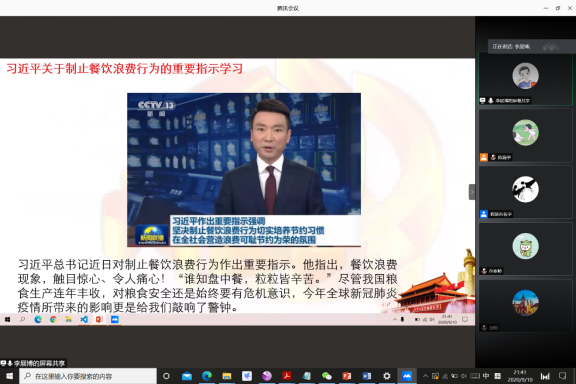Open Windows Settings gear in taskbar
The image size is (576, 384).
pyautogui.click(x=386, y=376)
